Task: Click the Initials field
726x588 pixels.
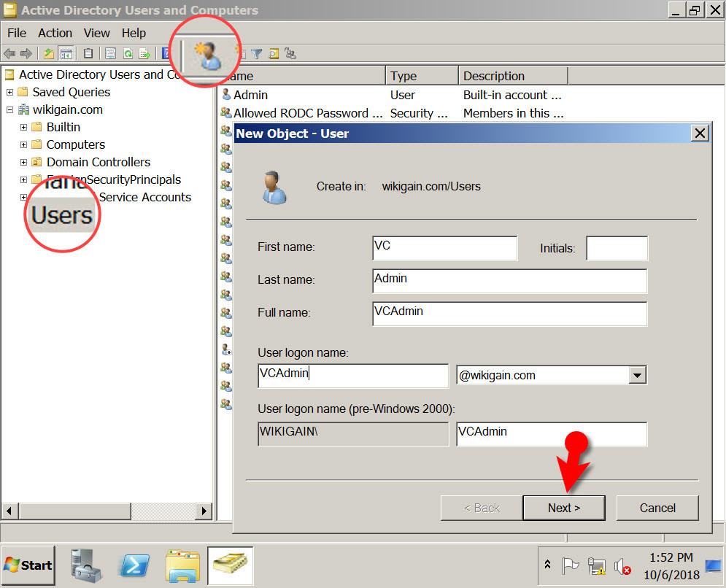Action: tap(617, 248)
